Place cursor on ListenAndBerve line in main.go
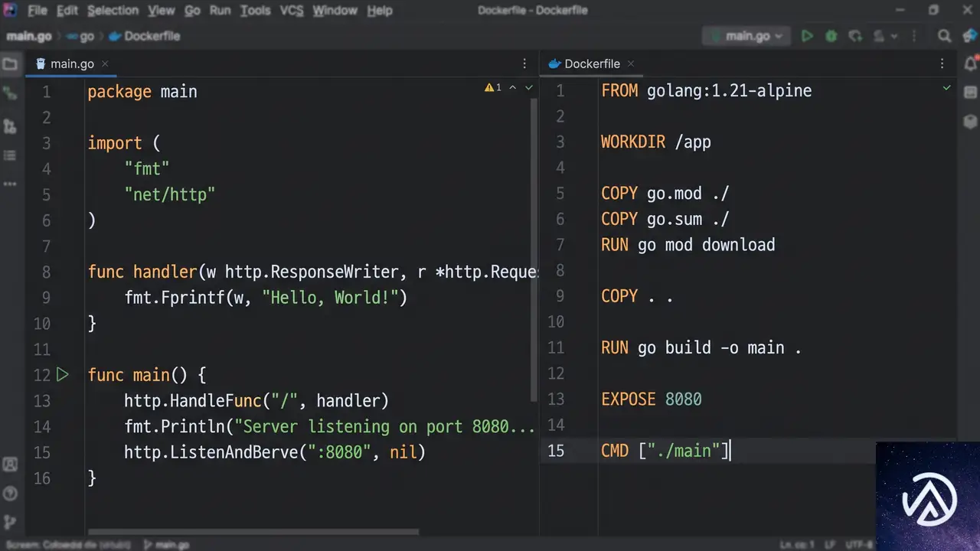The height and width of the screenshot is (551, 980). coord(274,452)
